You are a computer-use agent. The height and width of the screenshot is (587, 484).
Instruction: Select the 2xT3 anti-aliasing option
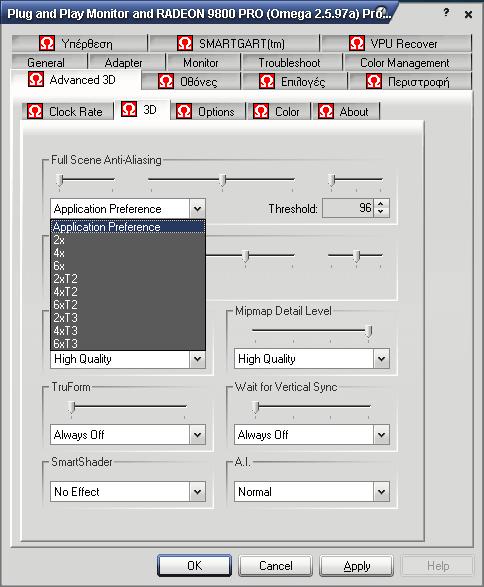(x=128, y=318)
